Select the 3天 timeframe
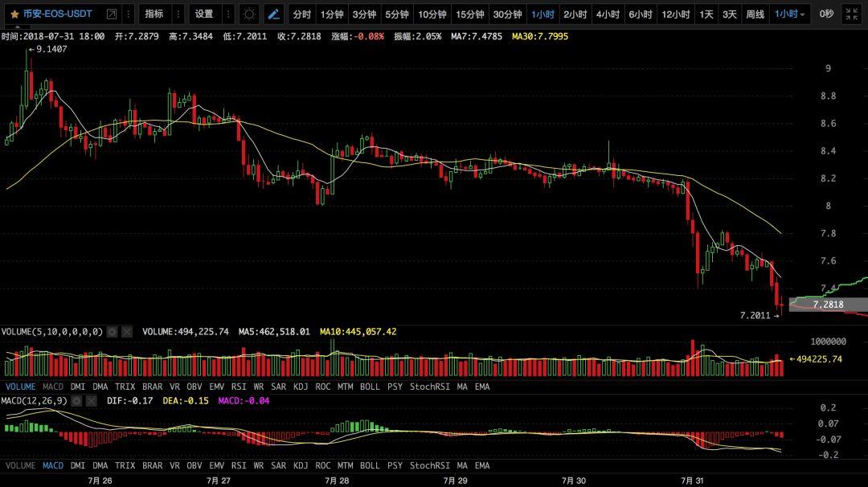Image resolution: width=868 pixels, height=487 pixels. (x=730, y=14)
